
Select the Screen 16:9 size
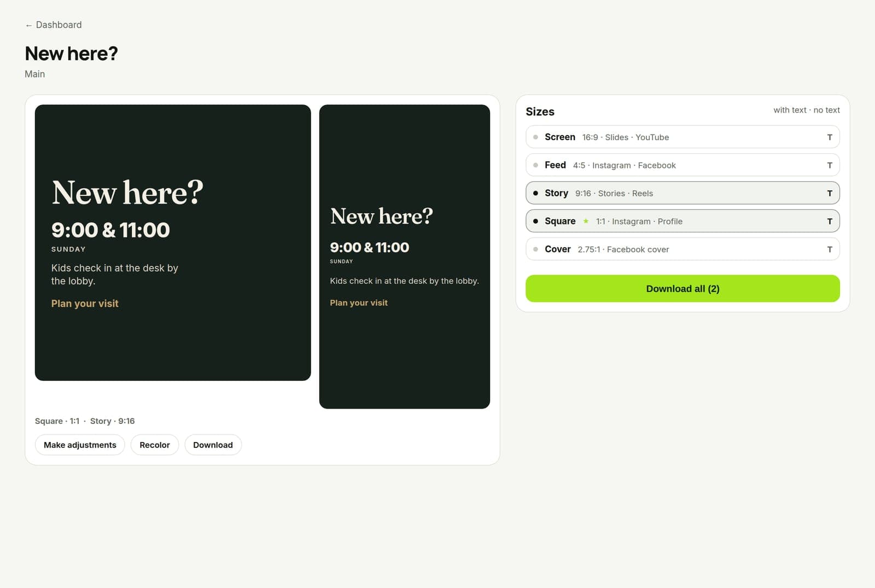(x=682, y=137)
